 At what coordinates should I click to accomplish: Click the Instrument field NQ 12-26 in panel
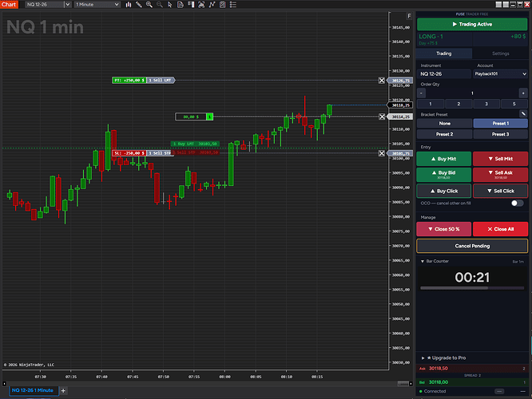coord(444,74)
